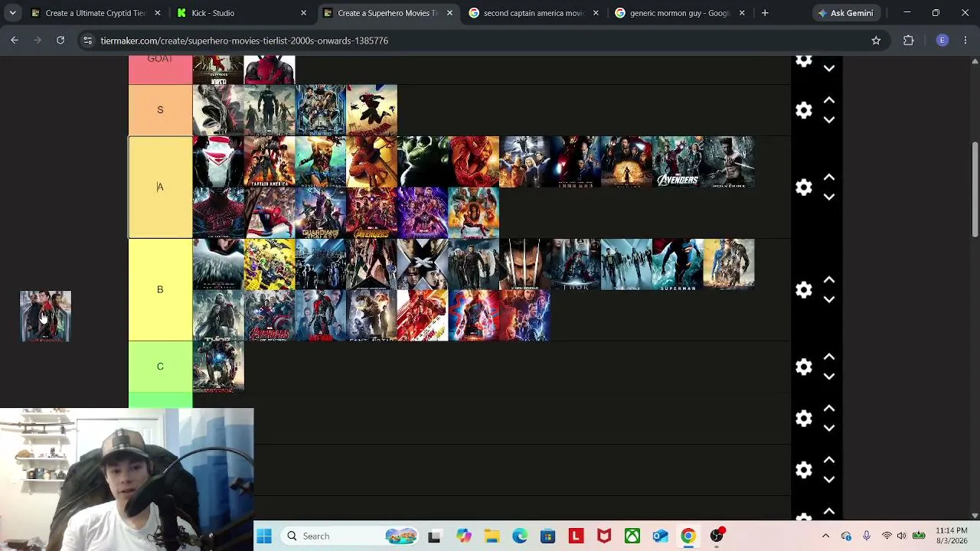This screenshot has height=551, width=980.
Task: Open the Chrome profile avatar
Action: tap(942, 41)
